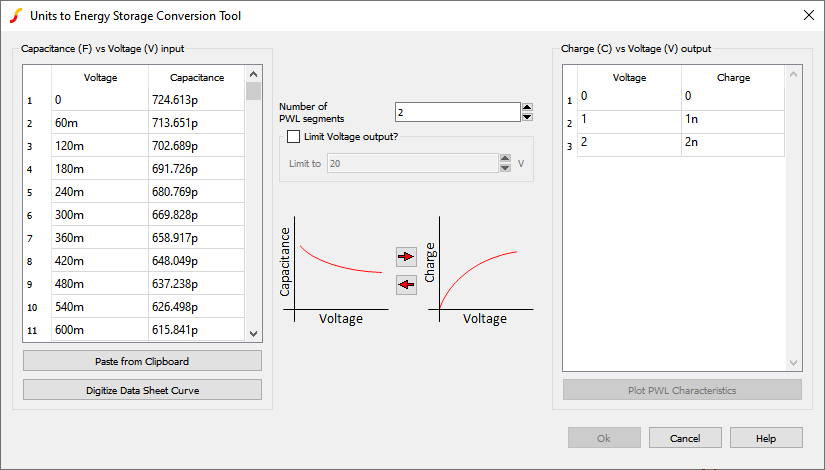The height and width of the screenshot is (470, 825).
Task: Click the Paste from Clipboard button
Action: point(142,361)
